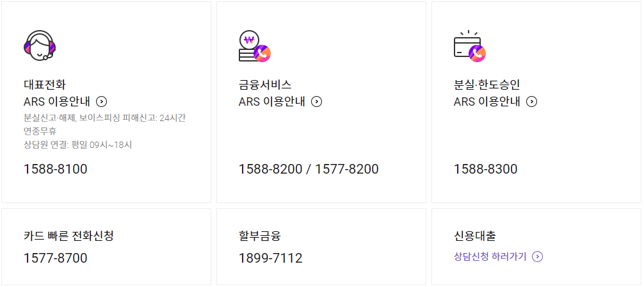Select the 1577-8700 card application number
This screenshot has width=644, height=287.
56,258
